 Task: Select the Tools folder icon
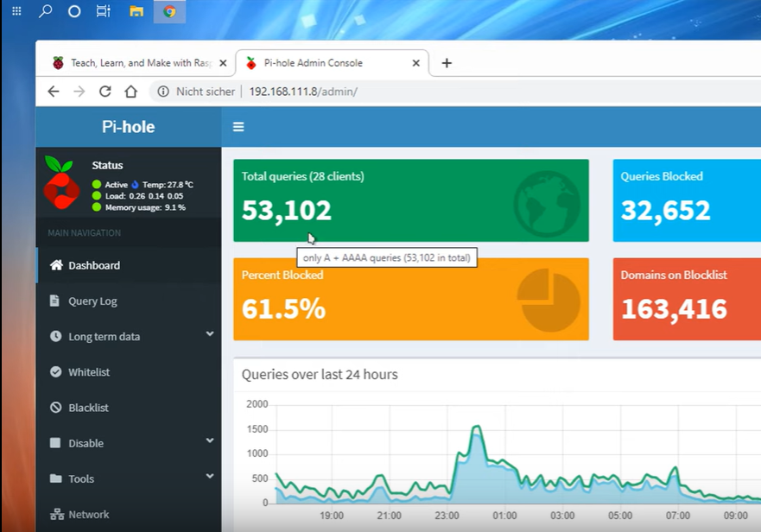click(x=56, y=478)
